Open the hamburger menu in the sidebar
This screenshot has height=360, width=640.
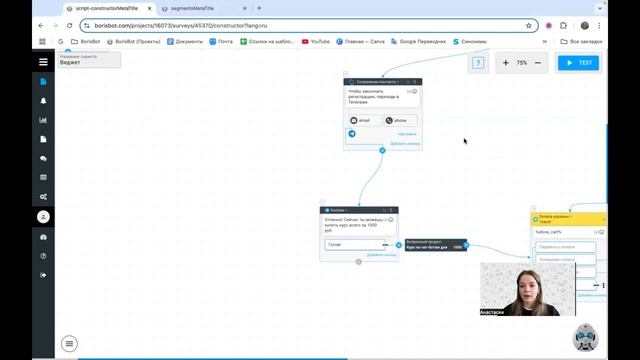coord(43,62)
